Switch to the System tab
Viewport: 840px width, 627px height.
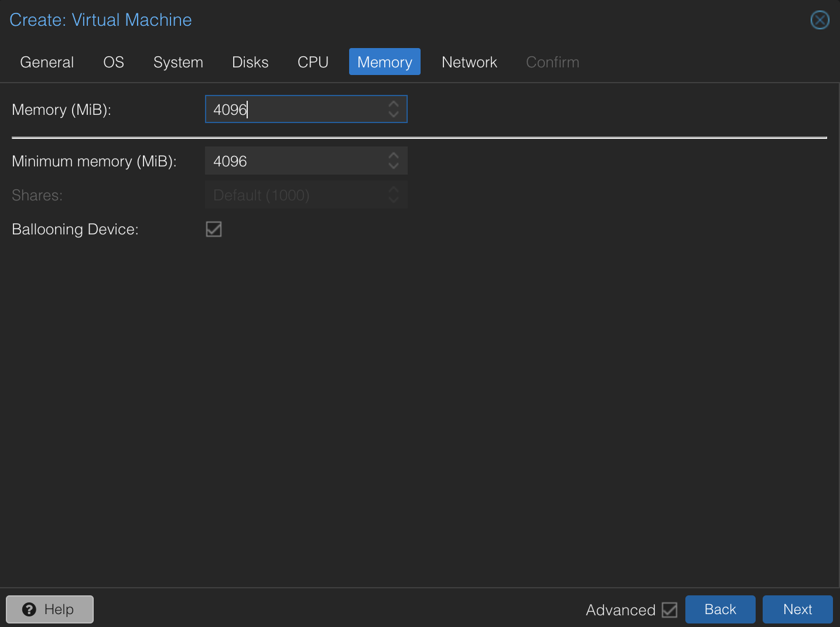[178, 62]
